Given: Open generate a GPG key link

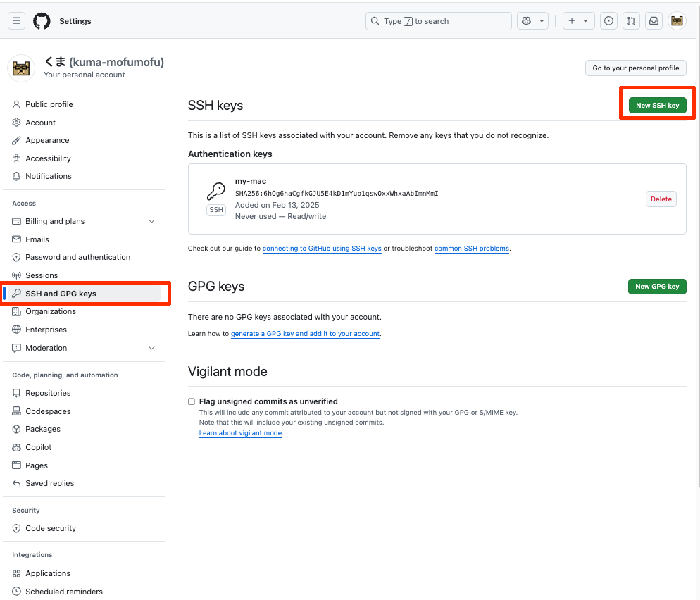Looking at the screenshot, I should [306, 334].
